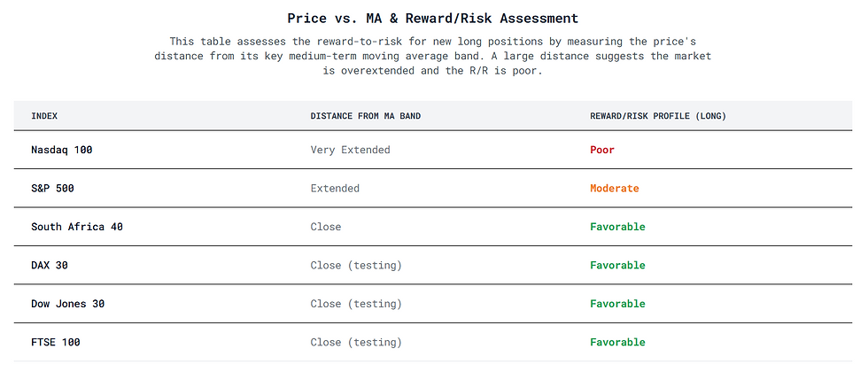Click Favorable rating for DAX 30
The height and width of the screenshot is (372, 868).
coord(618,265)
